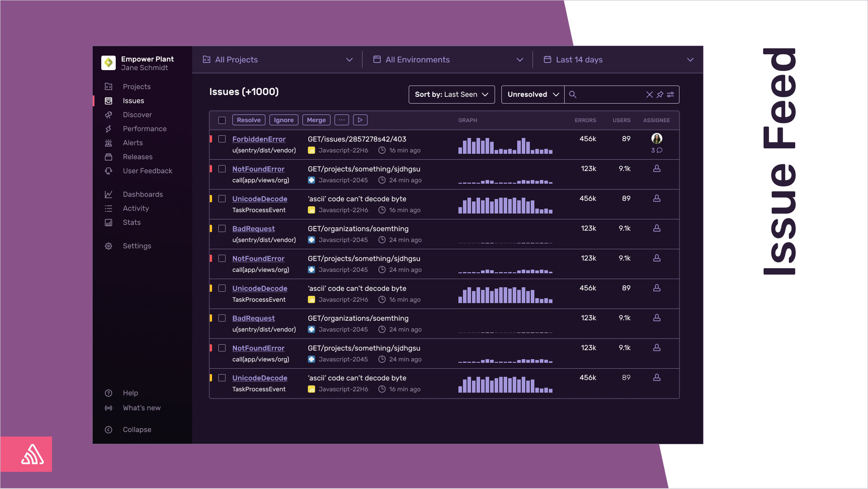Click the Empower Plant organization logo
Image resolution: width=868 pixels, height=489 pixels.
point(108,63)
